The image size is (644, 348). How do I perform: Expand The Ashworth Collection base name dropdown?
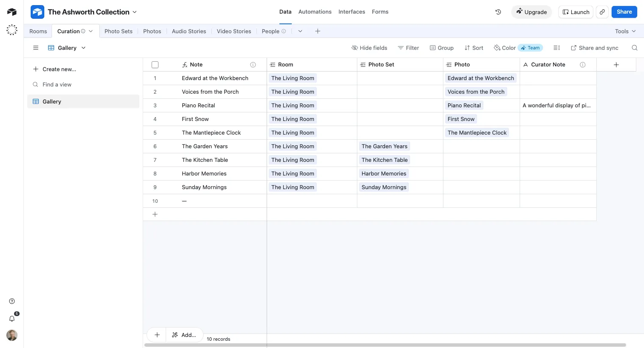tap(135, 12)
